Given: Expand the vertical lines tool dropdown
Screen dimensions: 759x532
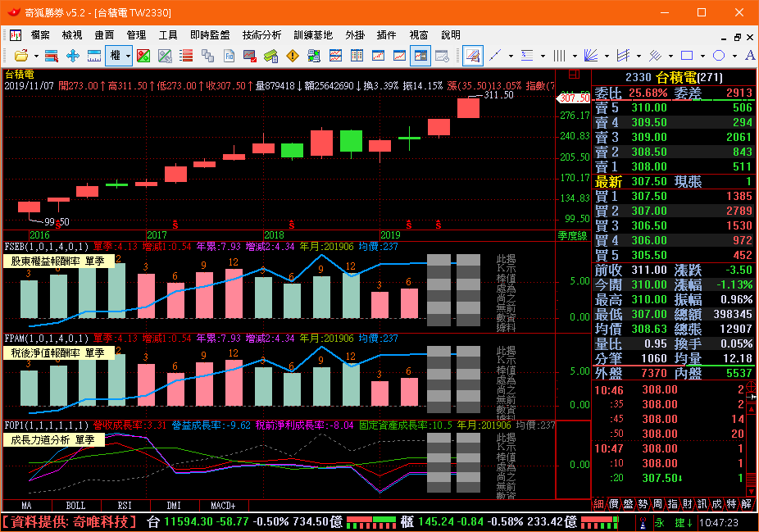Looking at the screenshot, I should [575, 57].
